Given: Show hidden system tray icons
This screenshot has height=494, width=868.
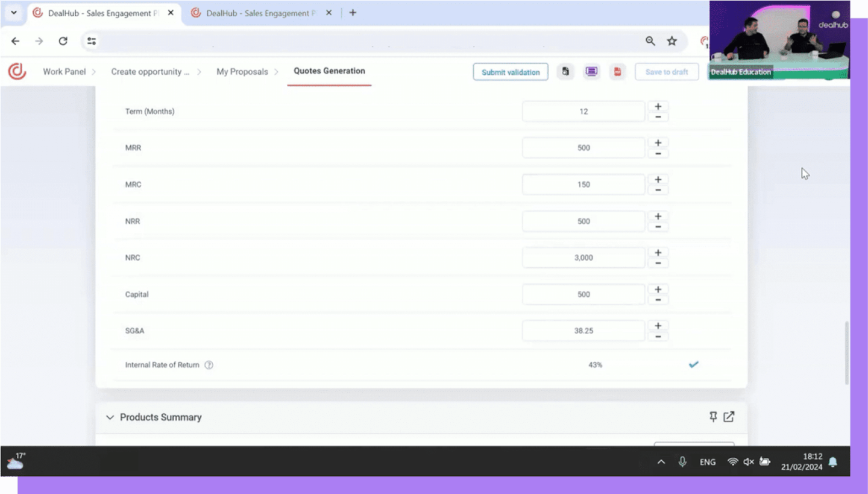Looking at the screenshot, I should (661, 462).
